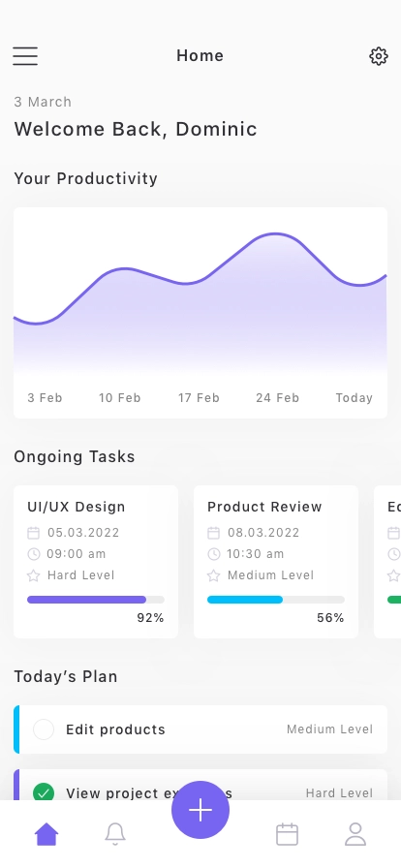
Task: Open the UI/UX Design task card
Action: 96,562
